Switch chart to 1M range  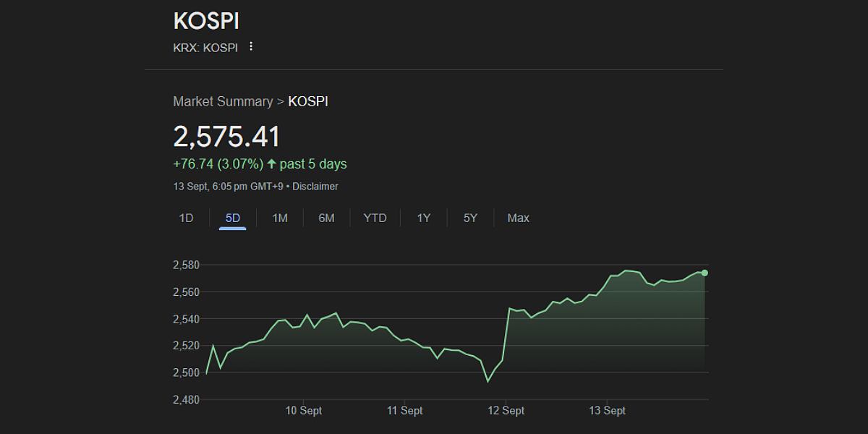coord(280,218)
